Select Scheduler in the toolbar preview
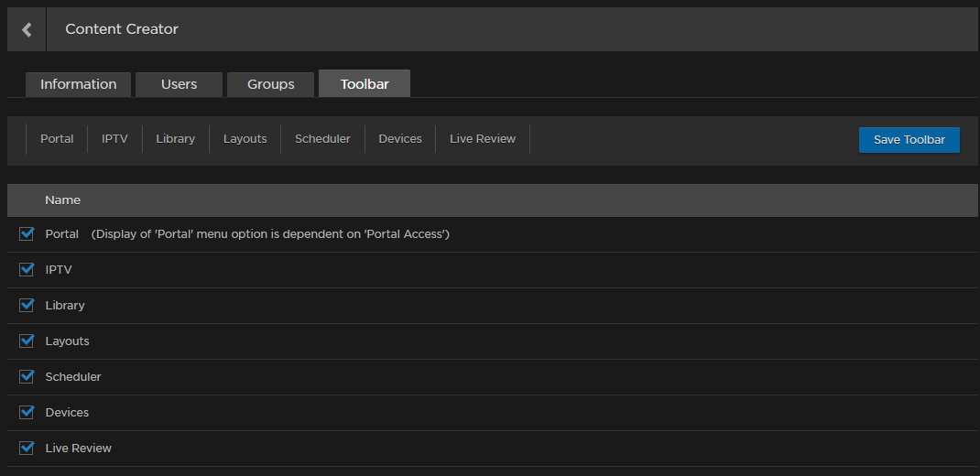 (322, 139)
